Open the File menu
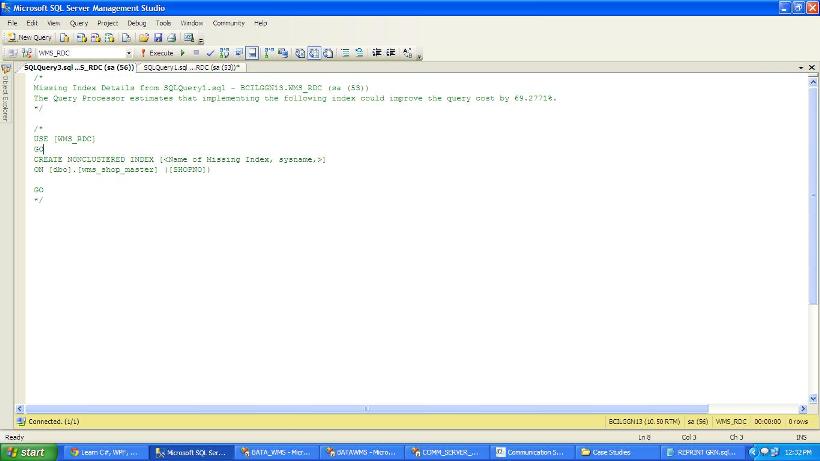820x461 pixels. coord(12,23)
